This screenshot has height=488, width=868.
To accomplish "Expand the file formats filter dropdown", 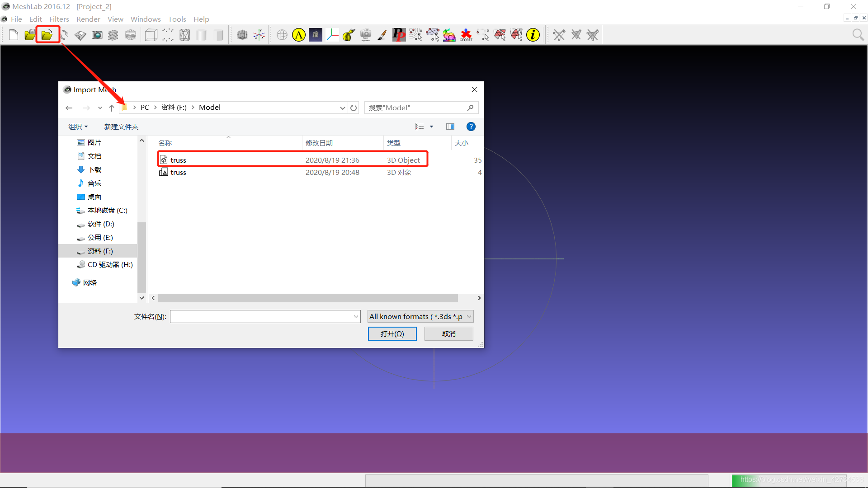I will [x=469, y=316].
